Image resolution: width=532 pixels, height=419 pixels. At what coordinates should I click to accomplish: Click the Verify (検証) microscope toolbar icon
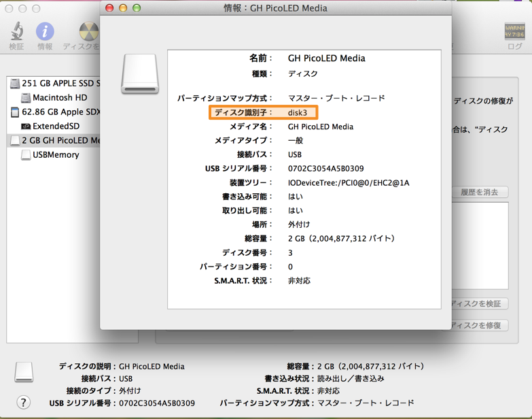click(16, 31)
